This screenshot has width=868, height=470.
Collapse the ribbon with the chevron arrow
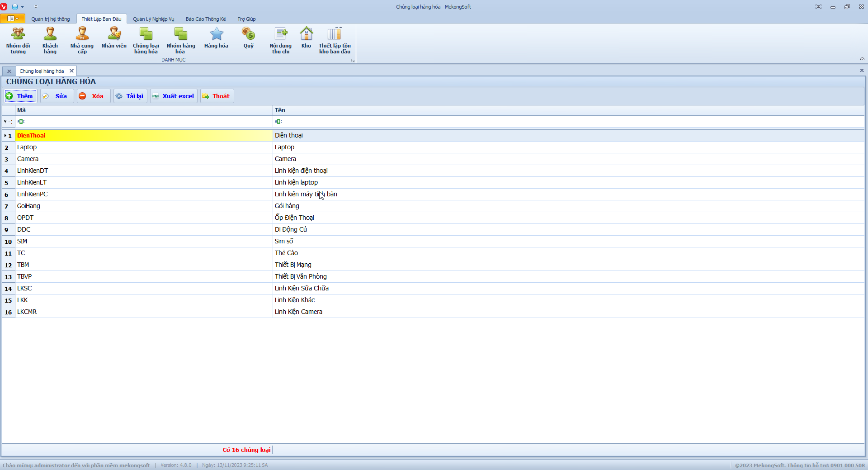(862, 59)
